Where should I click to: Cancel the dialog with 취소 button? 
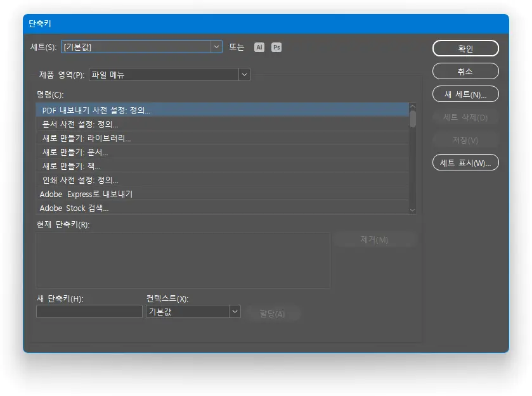click(465, 71)
